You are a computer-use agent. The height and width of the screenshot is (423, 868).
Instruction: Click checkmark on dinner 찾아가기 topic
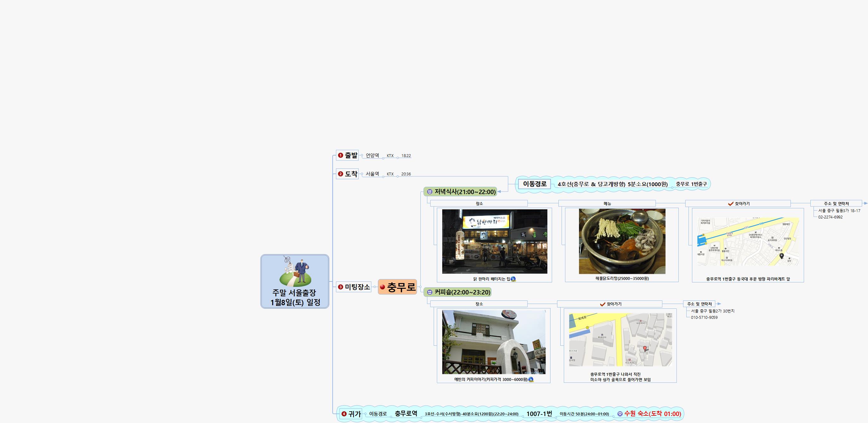point(731,204)
